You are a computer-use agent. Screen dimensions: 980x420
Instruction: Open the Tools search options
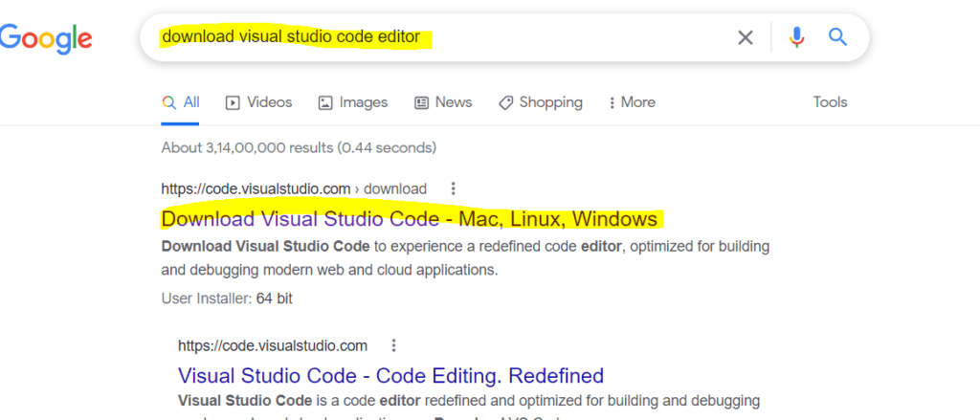click(x=830, y=101)
